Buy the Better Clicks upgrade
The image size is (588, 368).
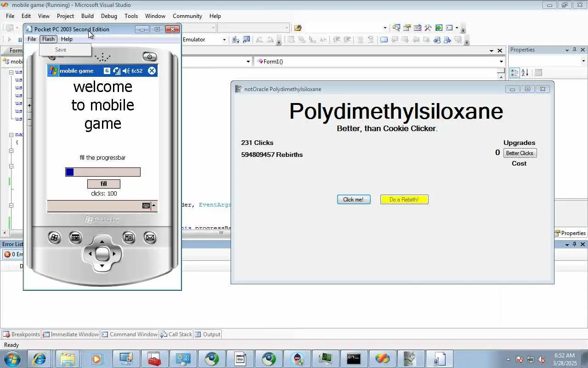coord(520,153)
